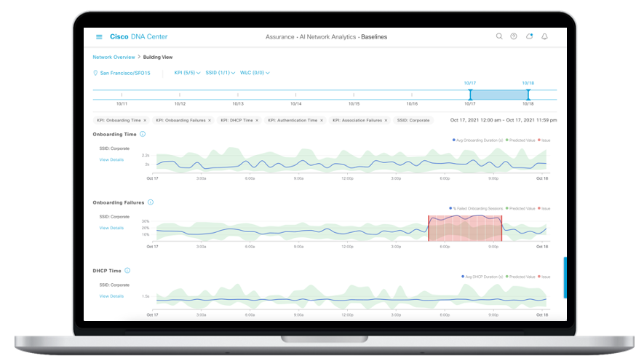This screenshot has width=644, height=361.
Task: Click the Cisco DNA Center logo
Action: 138,36
